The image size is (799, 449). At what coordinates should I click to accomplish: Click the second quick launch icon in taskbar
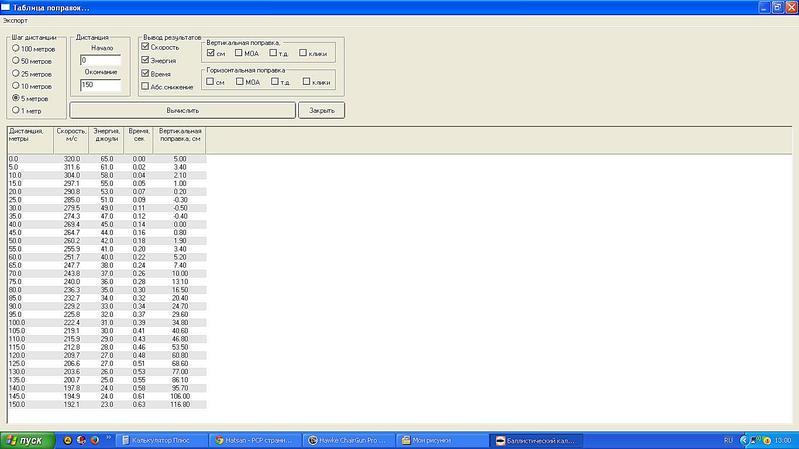[x=81, y=440]
